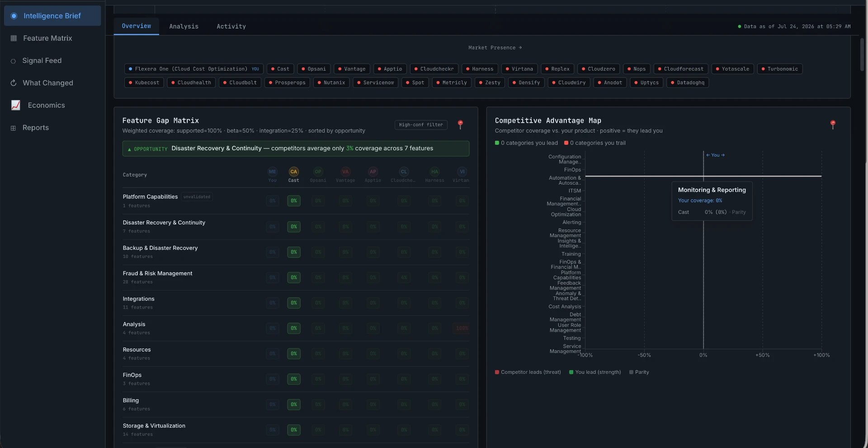Go to Signal Feed
The image size is (868, 448).
pos(42,61)
